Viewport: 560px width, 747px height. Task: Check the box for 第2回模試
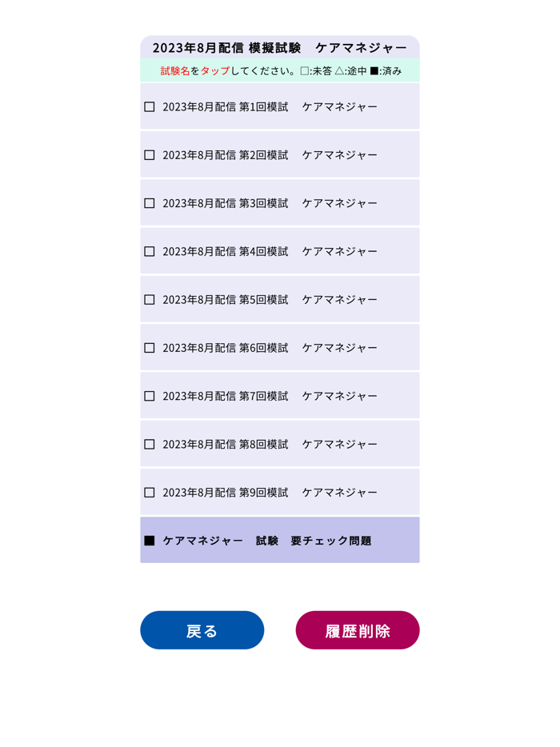(149, 154)
